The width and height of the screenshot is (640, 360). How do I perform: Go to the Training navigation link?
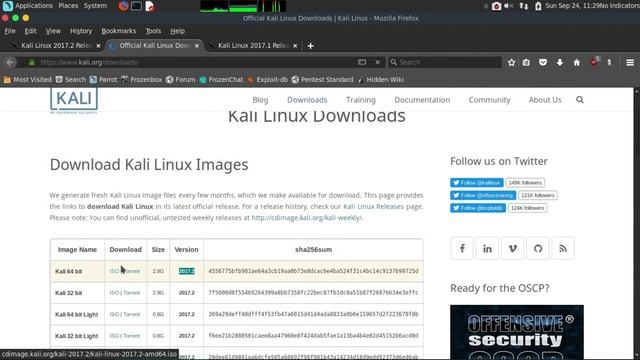360,100
